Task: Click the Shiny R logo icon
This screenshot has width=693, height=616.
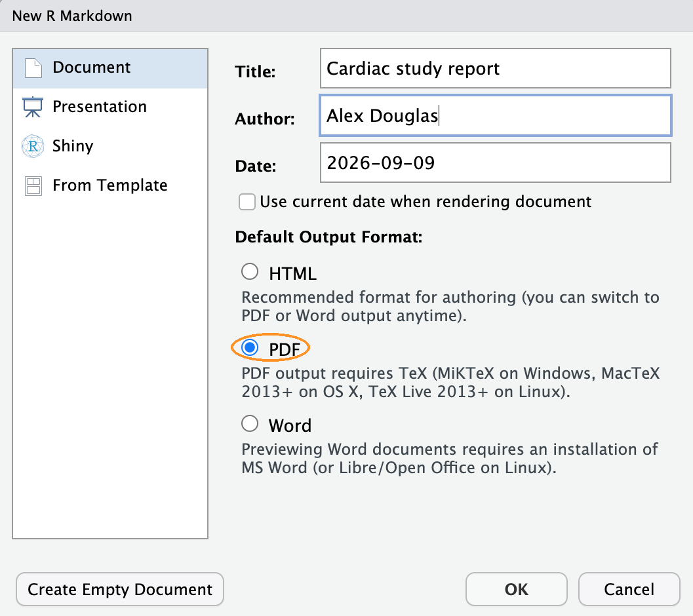Action: pyautogui.click(x=33, y=146)
